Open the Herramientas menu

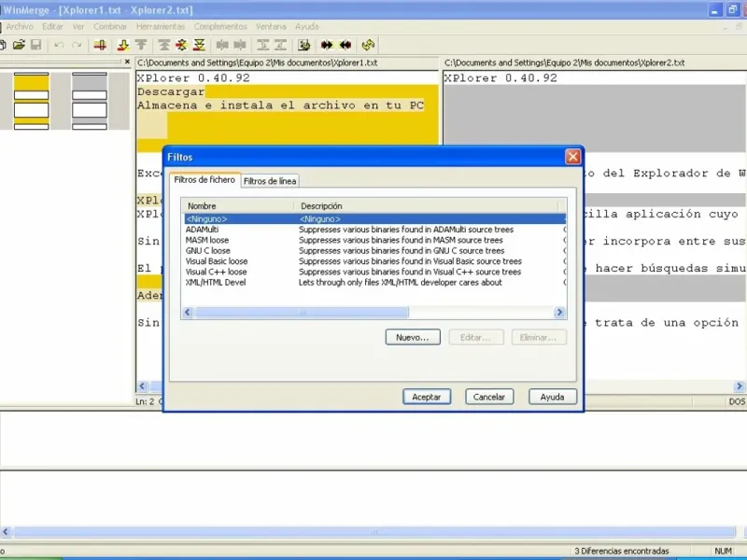tap(161, 27)
